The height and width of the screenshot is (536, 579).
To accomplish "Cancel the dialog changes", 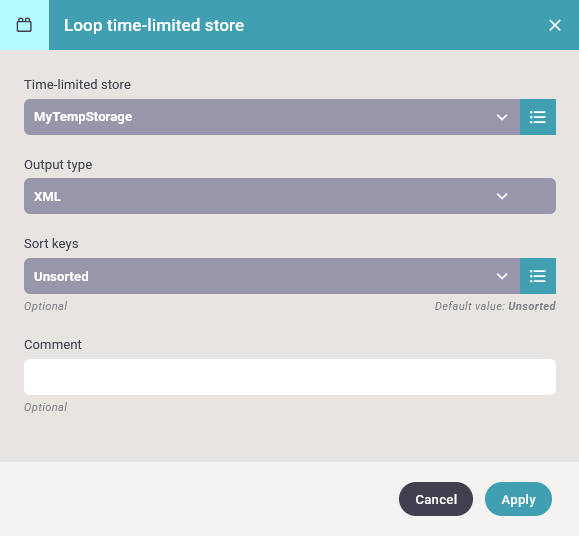I will (x=436, y=499).
